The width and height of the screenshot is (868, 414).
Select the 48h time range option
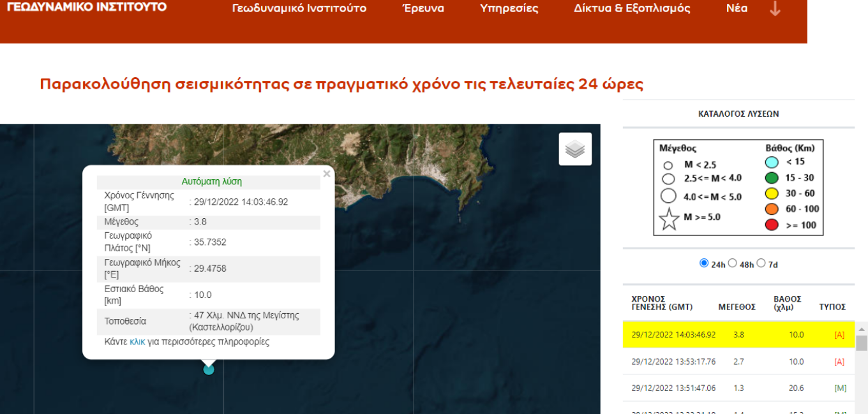[733, 263]
